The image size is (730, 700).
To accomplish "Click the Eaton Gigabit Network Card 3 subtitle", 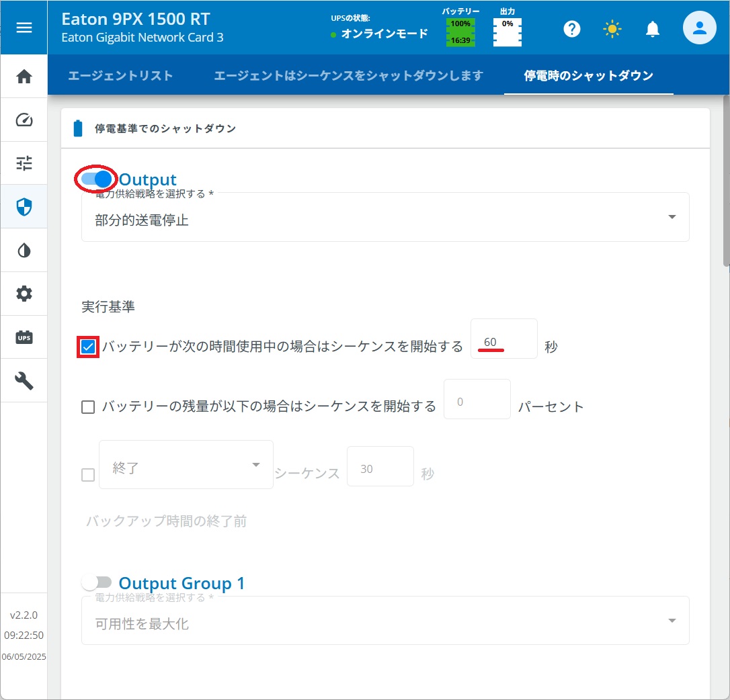I will click(143, 37).
